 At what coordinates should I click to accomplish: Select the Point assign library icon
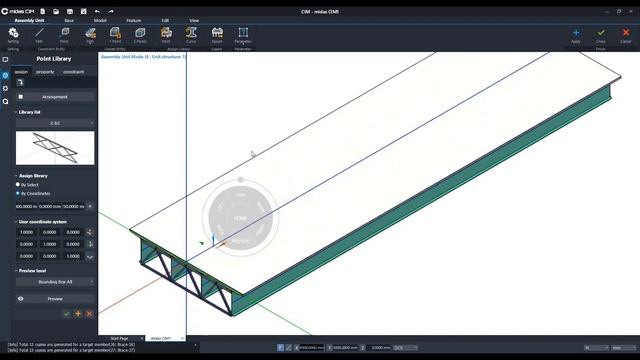[166, 35]
